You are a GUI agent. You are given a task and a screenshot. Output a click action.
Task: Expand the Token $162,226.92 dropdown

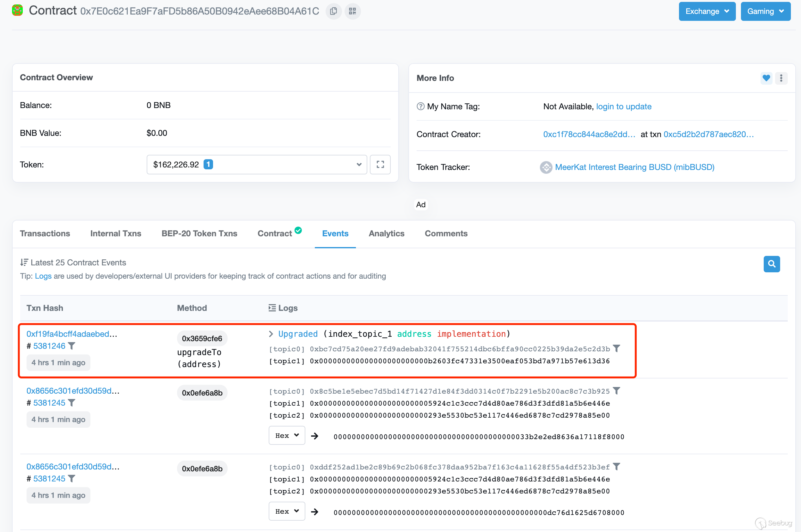(257, 165)
